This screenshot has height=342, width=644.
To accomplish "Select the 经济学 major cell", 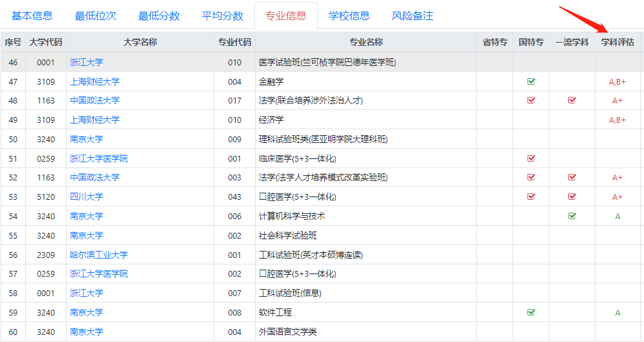I will click(366, 120).
